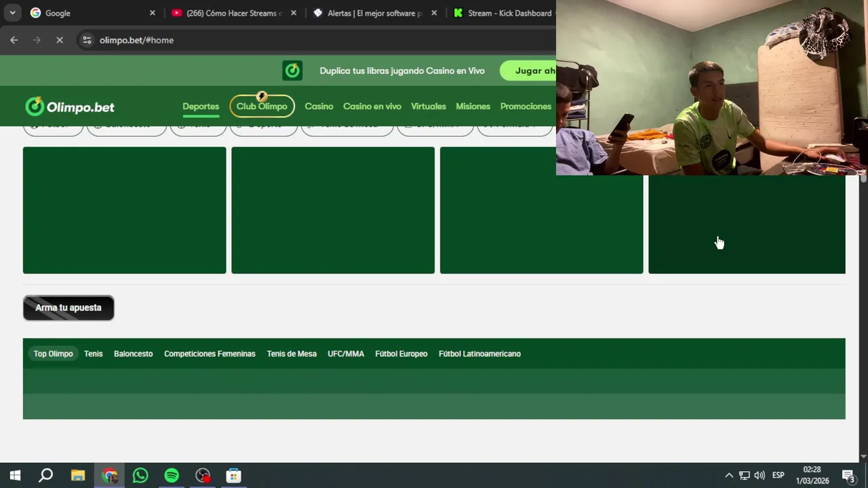
Task: Open the tab search dropdown arrow
Action: 12,13
